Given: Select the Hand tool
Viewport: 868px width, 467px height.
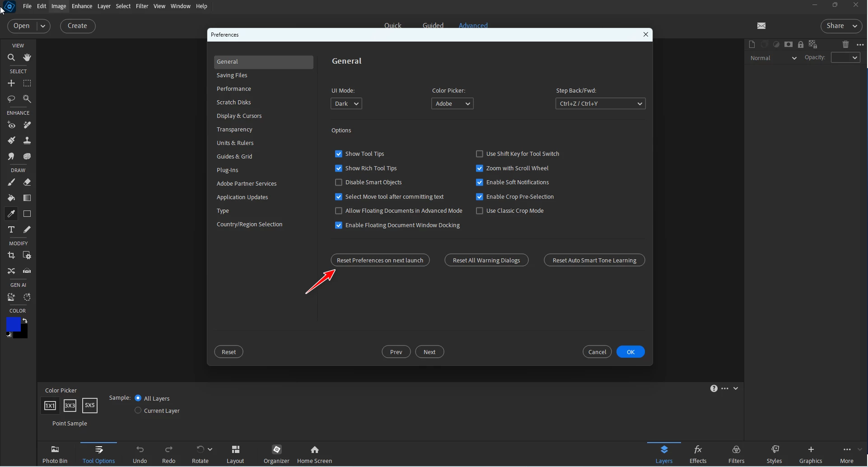Looking at the screenshot, I should point(27,58).
